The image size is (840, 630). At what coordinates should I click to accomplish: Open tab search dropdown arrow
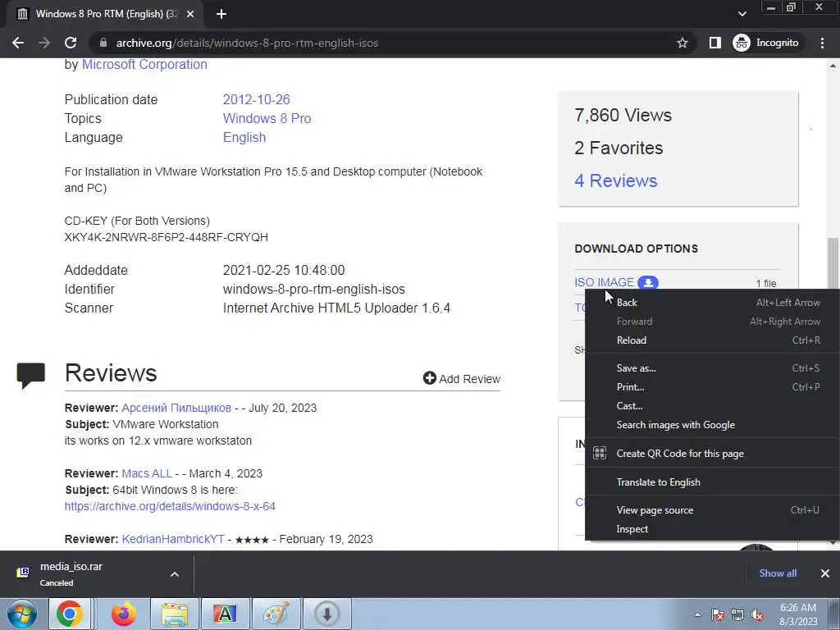[742, 14]
